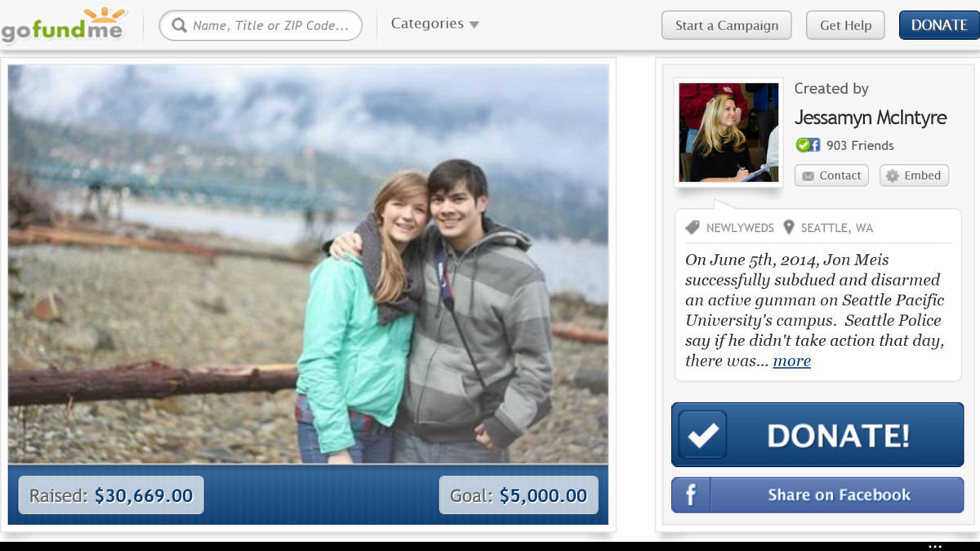Expand the story with the more link
The width and height of the screenshot is (980, 551).
(x=791, y=361)
